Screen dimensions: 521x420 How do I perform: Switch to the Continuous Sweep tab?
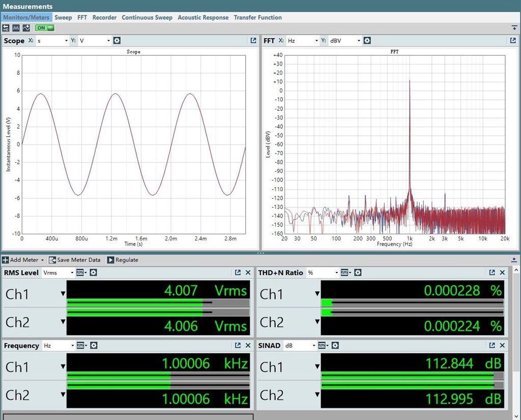(147, 17)
